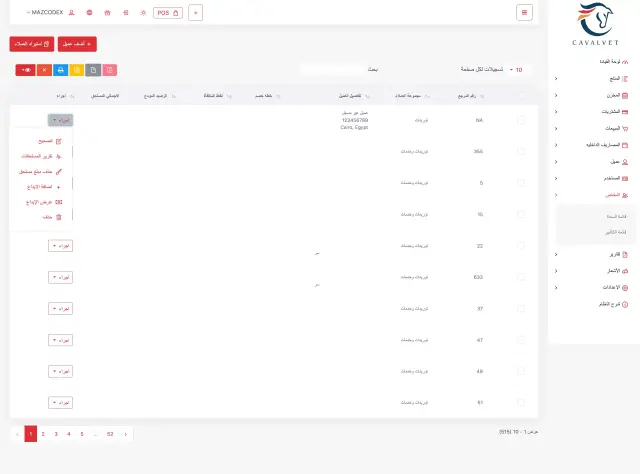The height and width of the screenshot is (474, 640).
Task: Check the row with reference 15
Action: [x=521, y=214]
